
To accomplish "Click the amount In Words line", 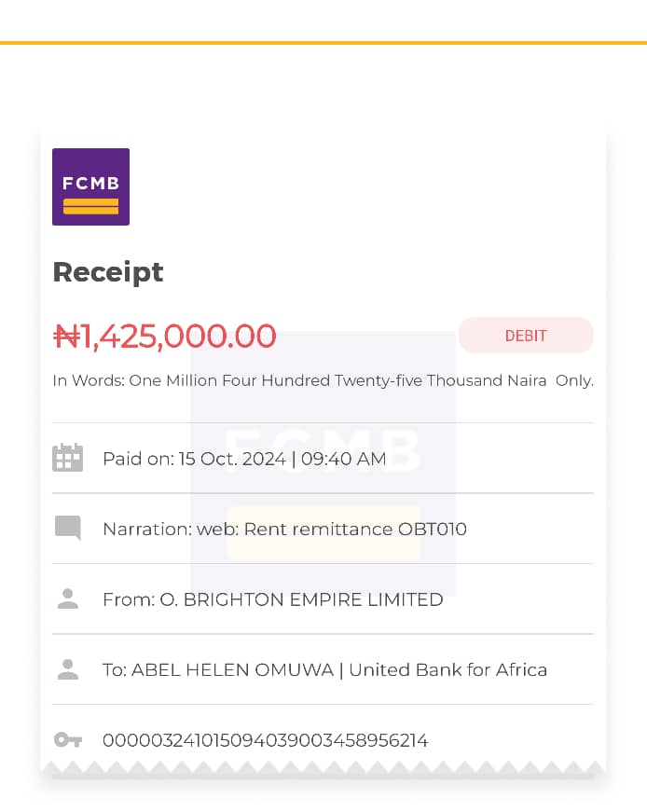I will pos(323,380).
